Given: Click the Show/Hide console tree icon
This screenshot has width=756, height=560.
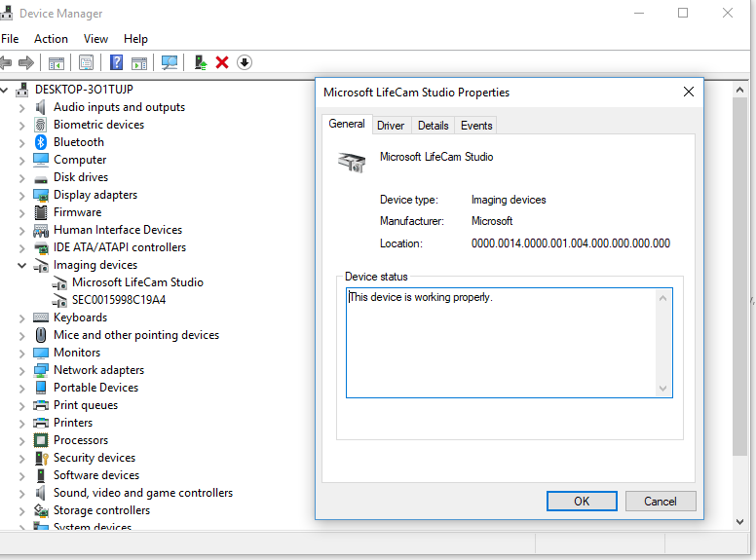Looking at the screenshot, I should click(57, 62).
